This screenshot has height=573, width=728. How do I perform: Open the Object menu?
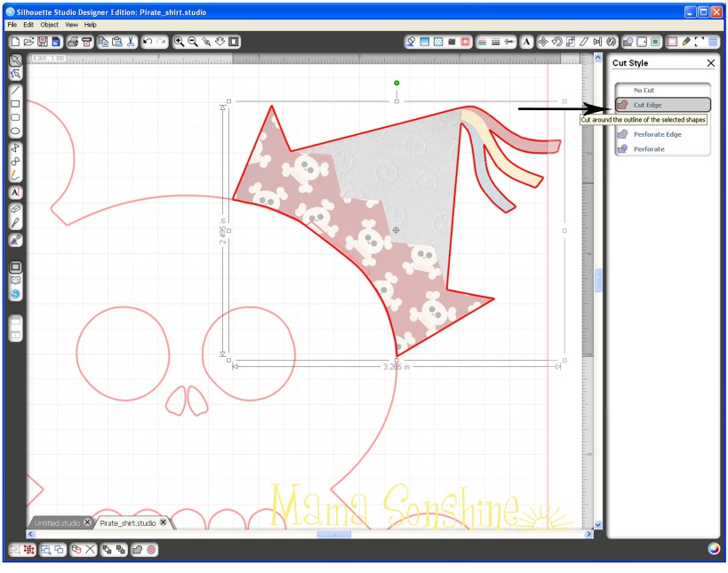coord(51,24)
